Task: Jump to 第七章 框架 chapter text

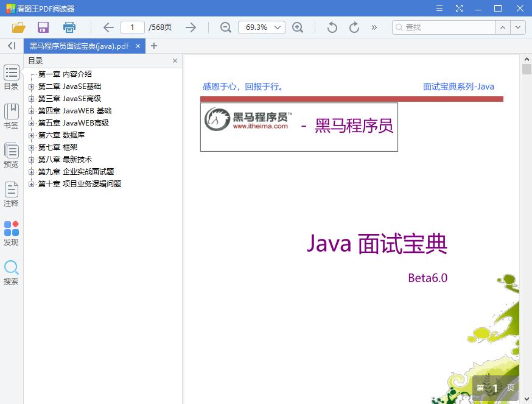Action: click(58, 147)
